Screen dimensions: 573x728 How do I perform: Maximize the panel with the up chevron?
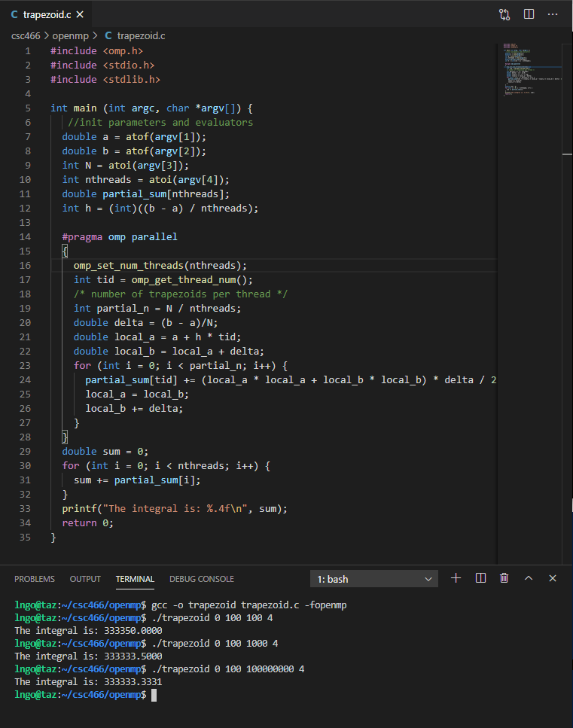coord(529,578)
